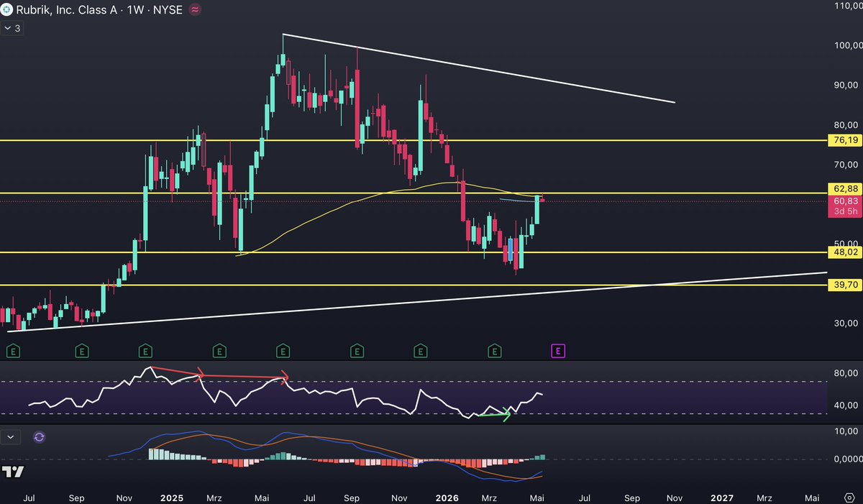This screenshot has height=504, width=863.
Task: Click the RSI 80,00 scale value
Action: coord(847,373)
